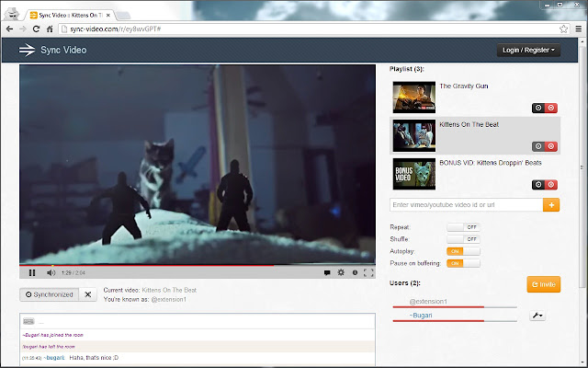588x368 pixels.
Task: Toggle video captions icon
Action: 327,273
